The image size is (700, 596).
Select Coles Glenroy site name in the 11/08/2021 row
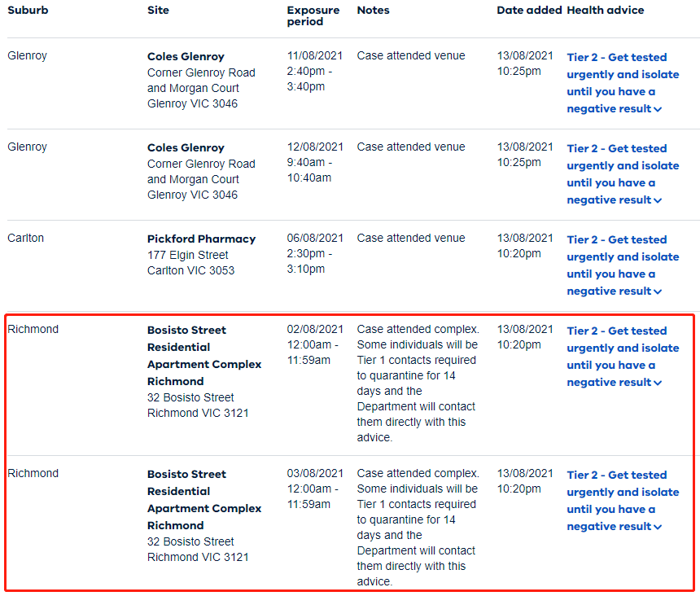(186, 57)
